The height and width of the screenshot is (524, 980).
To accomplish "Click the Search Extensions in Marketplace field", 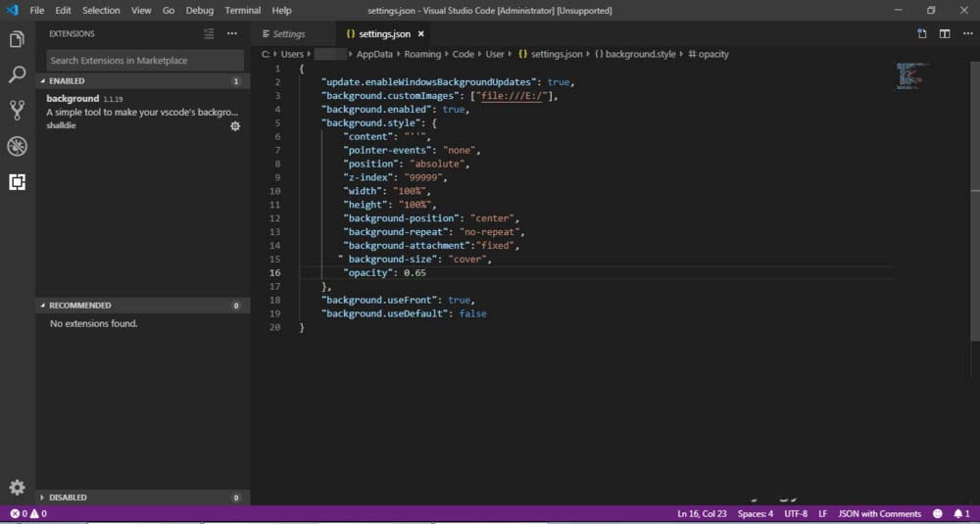I will point(144,61).
